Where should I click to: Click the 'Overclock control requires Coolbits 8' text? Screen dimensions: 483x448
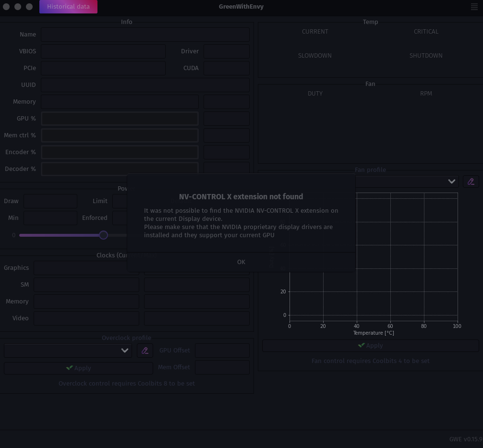coord(127,384)
